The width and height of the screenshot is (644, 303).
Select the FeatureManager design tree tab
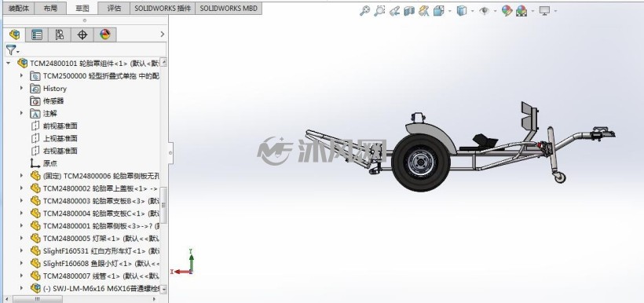point(15,35)
